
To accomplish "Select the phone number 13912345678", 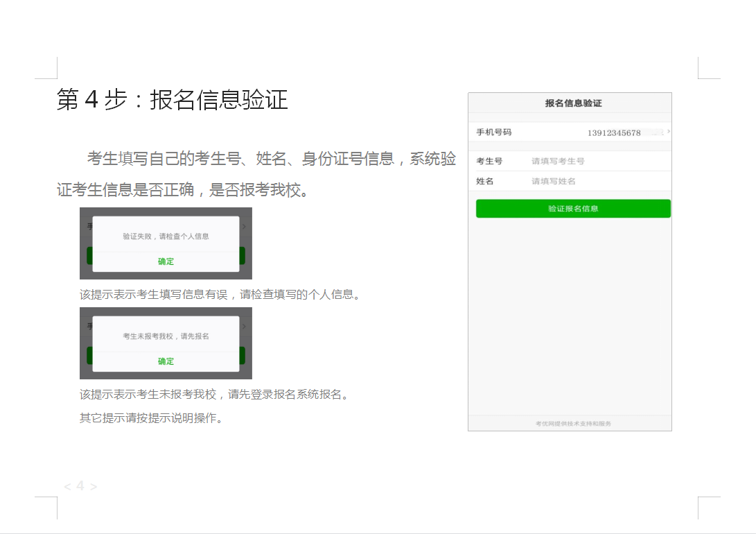I will coord(614,132).
